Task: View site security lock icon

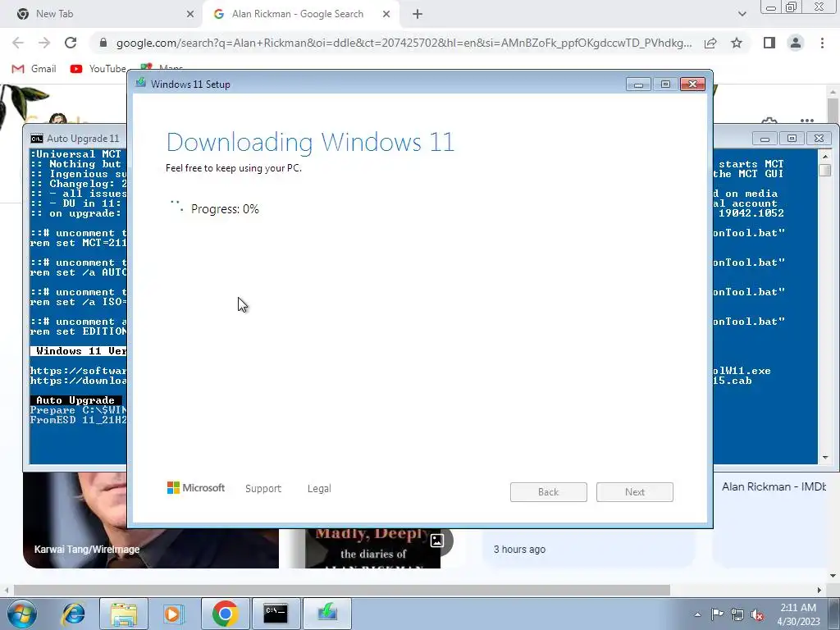Action: click(x=103, y=43)
